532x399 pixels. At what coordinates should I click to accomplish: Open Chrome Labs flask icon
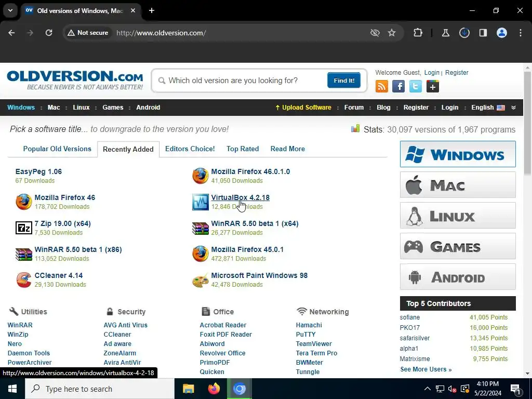pyautogui.click(x=445, y=33)
